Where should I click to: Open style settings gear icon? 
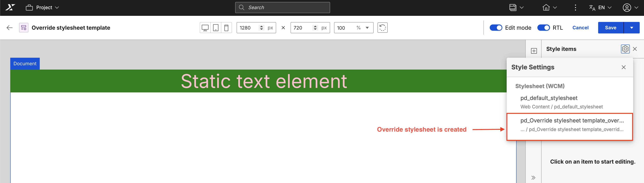(625, 49)
